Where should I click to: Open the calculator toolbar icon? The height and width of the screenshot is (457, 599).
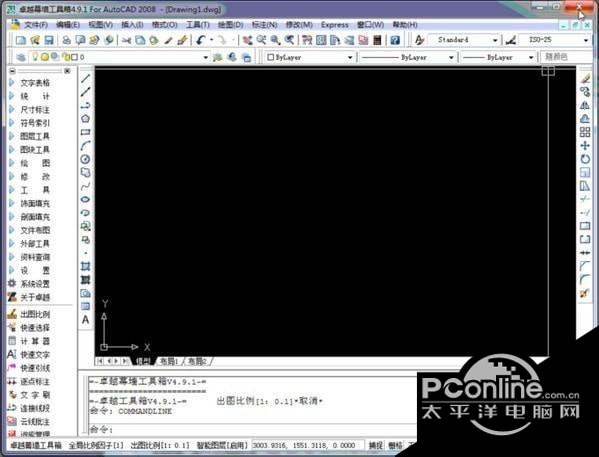point(377,40)
